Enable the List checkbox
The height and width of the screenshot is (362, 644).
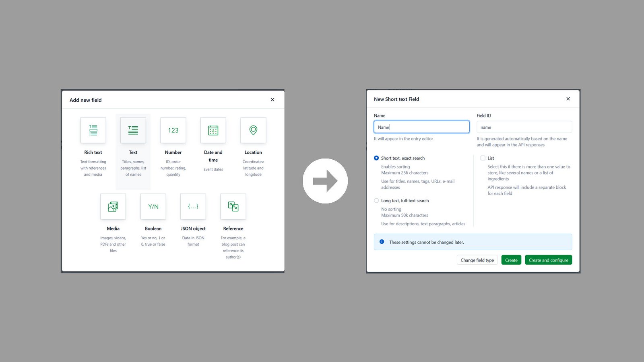point(483,158)
